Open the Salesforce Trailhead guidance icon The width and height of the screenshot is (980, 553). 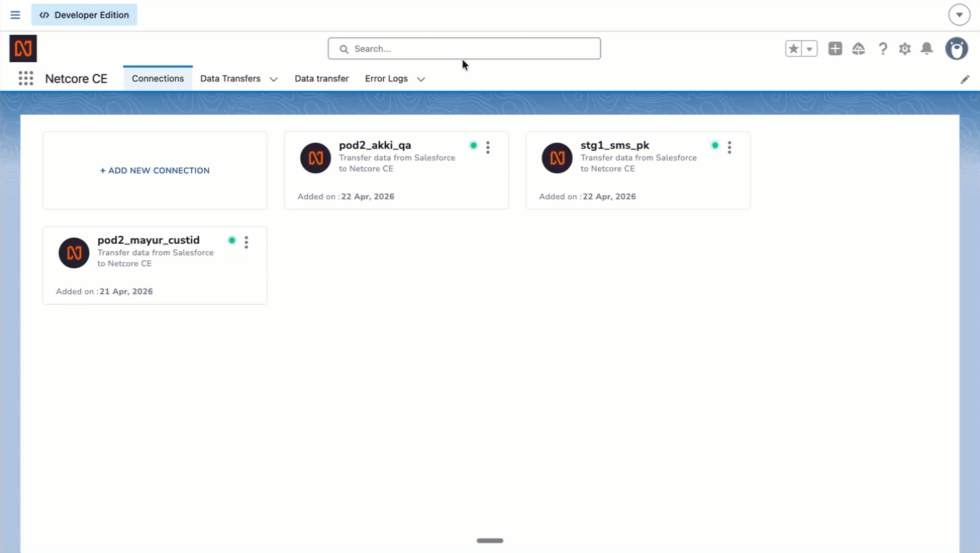point(859,48)
